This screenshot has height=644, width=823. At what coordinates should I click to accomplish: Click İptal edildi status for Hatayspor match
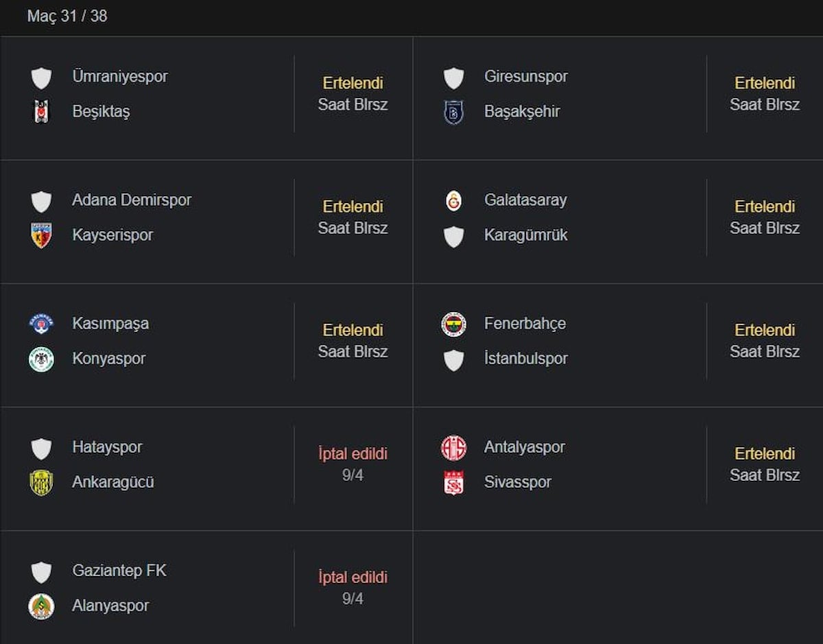[x=353, y=453]
